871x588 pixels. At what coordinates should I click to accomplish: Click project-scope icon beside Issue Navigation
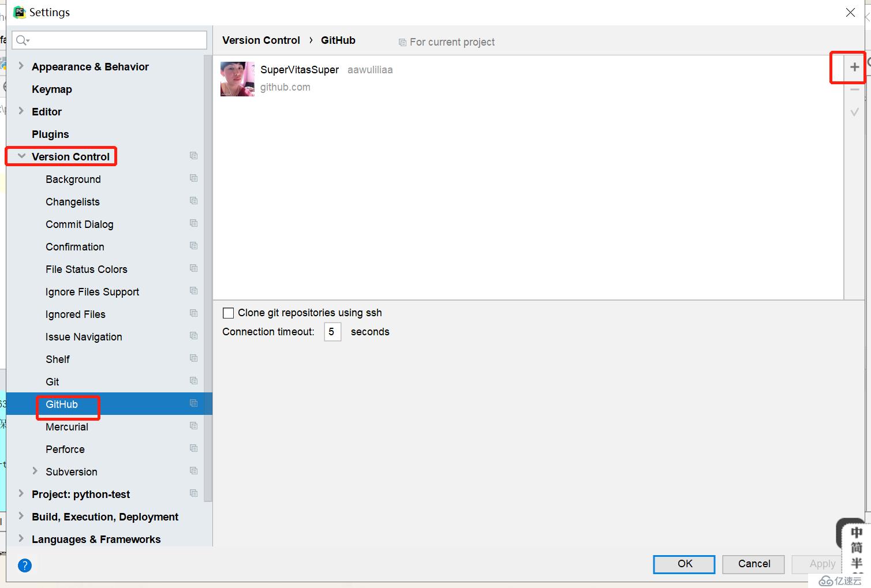pos(194,336)
